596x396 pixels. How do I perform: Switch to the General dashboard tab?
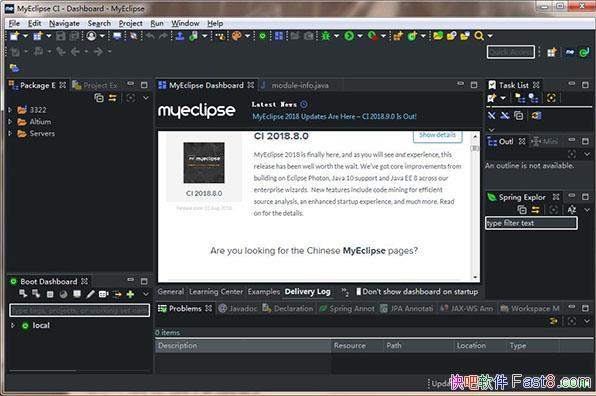(x=171, y=291)
